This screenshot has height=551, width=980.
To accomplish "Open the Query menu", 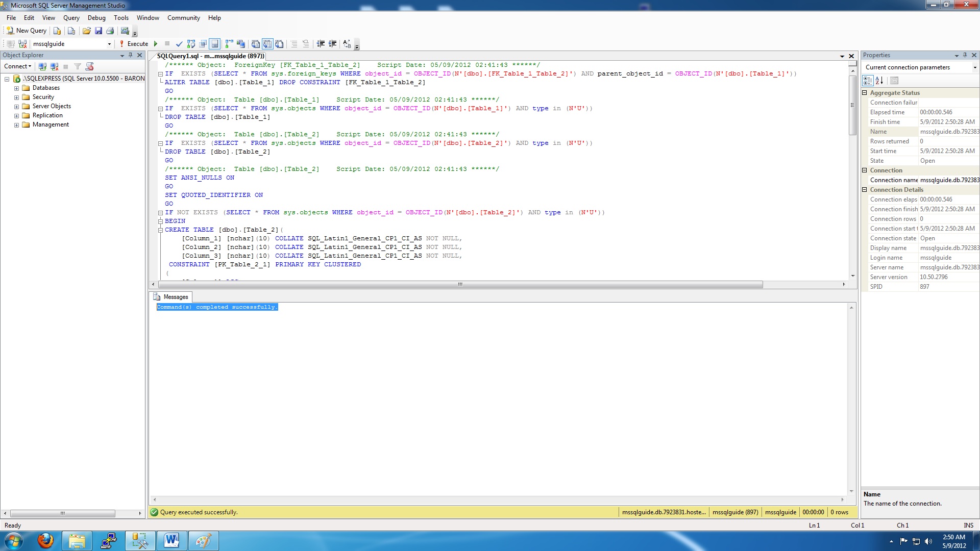I will click(x=71, y=18).
